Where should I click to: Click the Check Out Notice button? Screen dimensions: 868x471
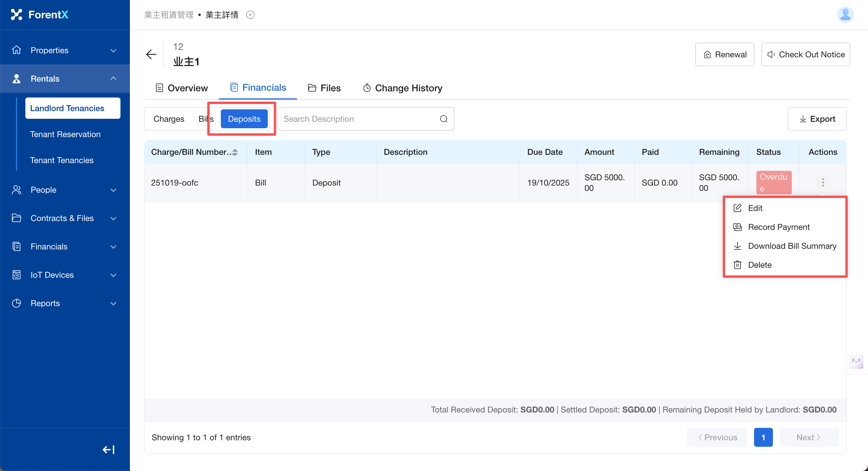tap(805, 54)
